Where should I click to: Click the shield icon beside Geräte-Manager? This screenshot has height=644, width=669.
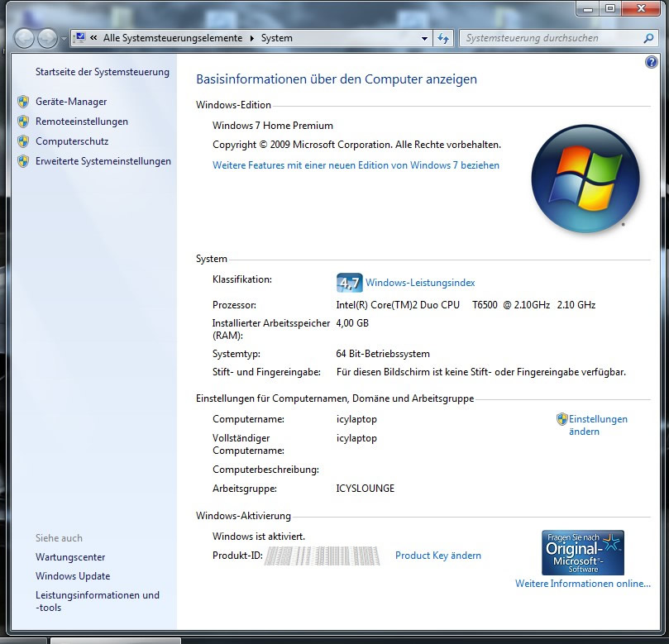[x=23, y=102]
